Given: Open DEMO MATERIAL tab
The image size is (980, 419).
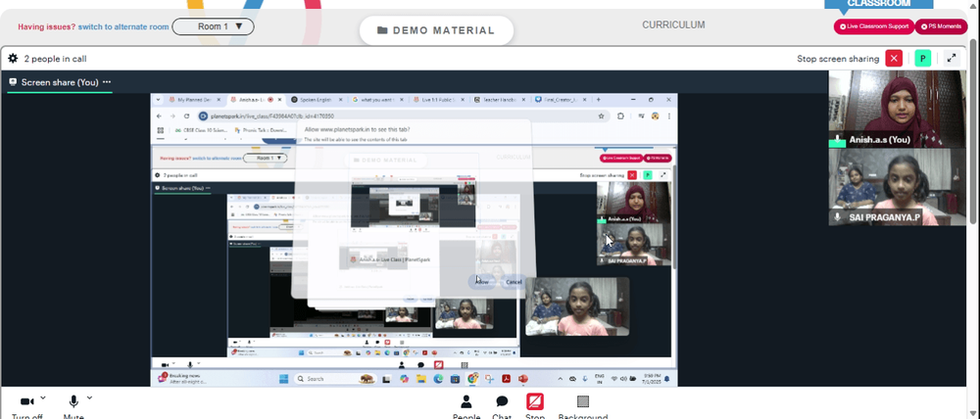Looking at the screenshot, I should pyautogui.click(x=436, y=30).
